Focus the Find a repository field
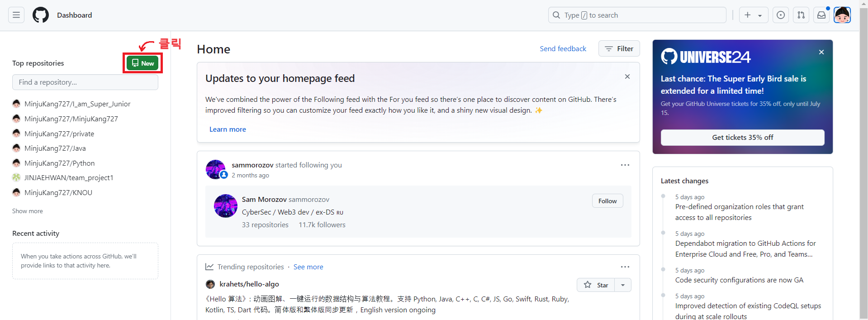Screen dimensions: 868x320 click(85, 82)
